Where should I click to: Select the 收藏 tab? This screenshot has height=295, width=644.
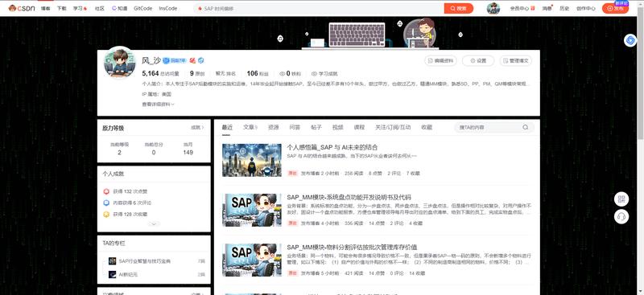coord(427,127)
